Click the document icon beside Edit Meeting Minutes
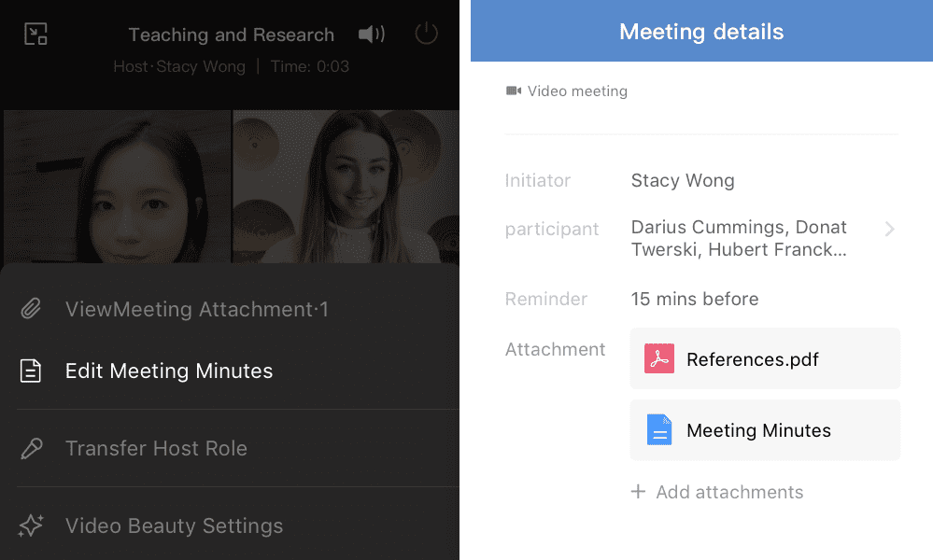 point(30,371)
